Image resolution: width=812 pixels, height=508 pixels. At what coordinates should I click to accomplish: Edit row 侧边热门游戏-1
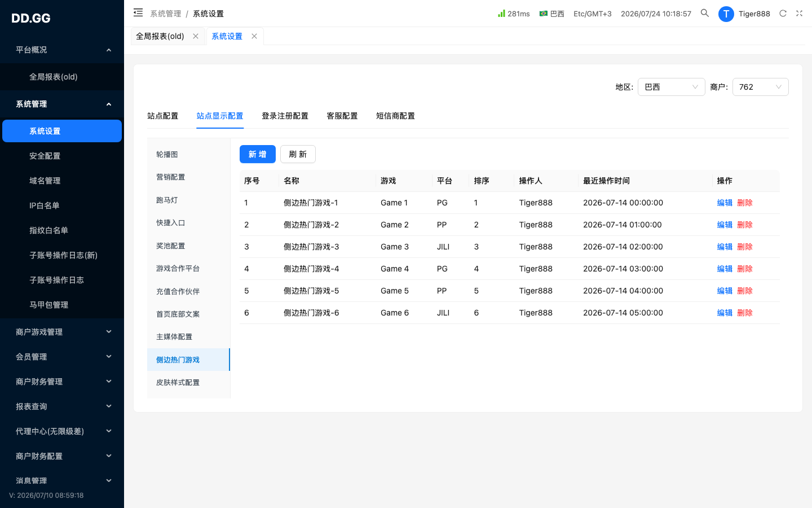[725, 203]
